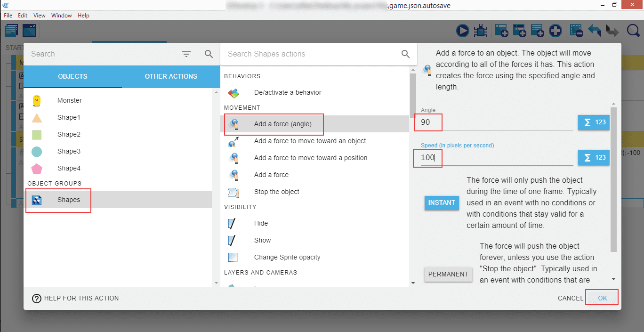Select the pink pentagon Shape4 object
The image size is (644, 332).
[x=69, y=168]
